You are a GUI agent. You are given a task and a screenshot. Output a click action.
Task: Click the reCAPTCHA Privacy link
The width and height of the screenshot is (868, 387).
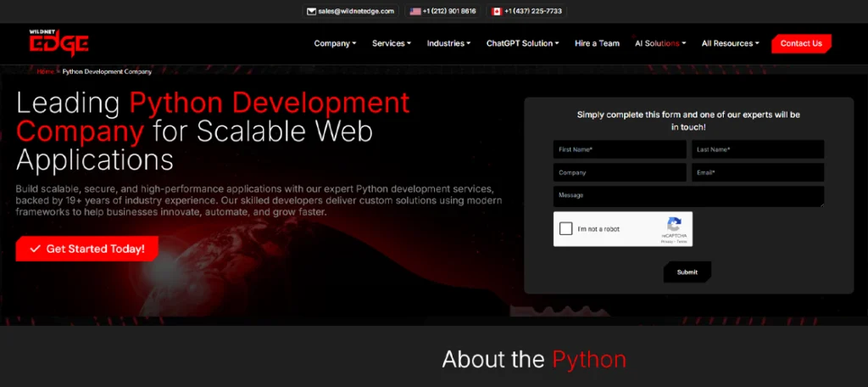[666, 242]
